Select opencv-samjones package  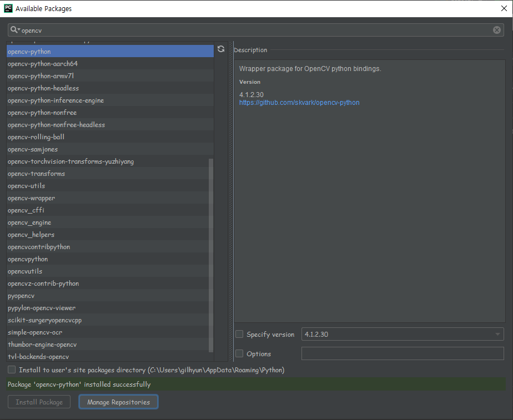click(x=110, y=149)
